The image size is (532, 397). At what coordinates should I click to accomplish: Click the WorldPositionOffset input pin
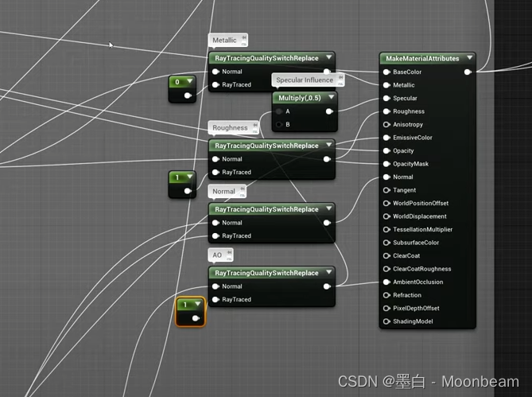click(x=386, y=203)
